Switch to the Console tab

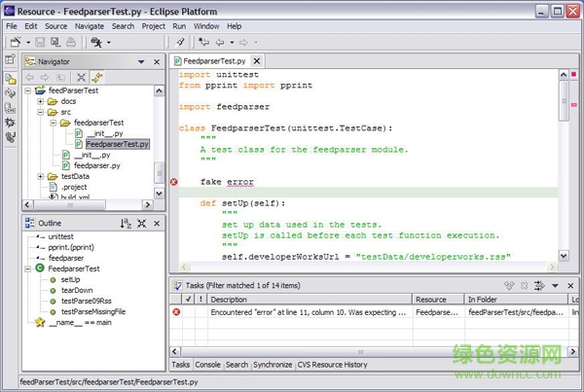207,364
